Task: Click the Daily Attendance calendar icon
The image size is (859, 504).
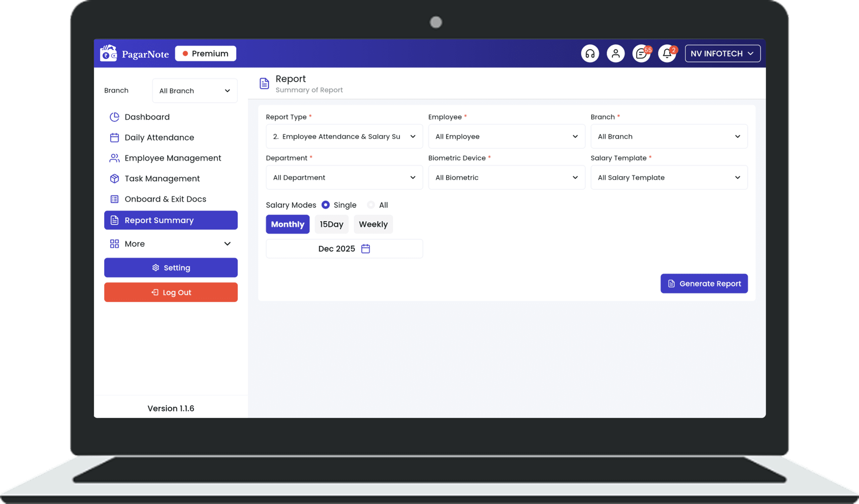Action: pyautogui.click(x=114, y=137)
